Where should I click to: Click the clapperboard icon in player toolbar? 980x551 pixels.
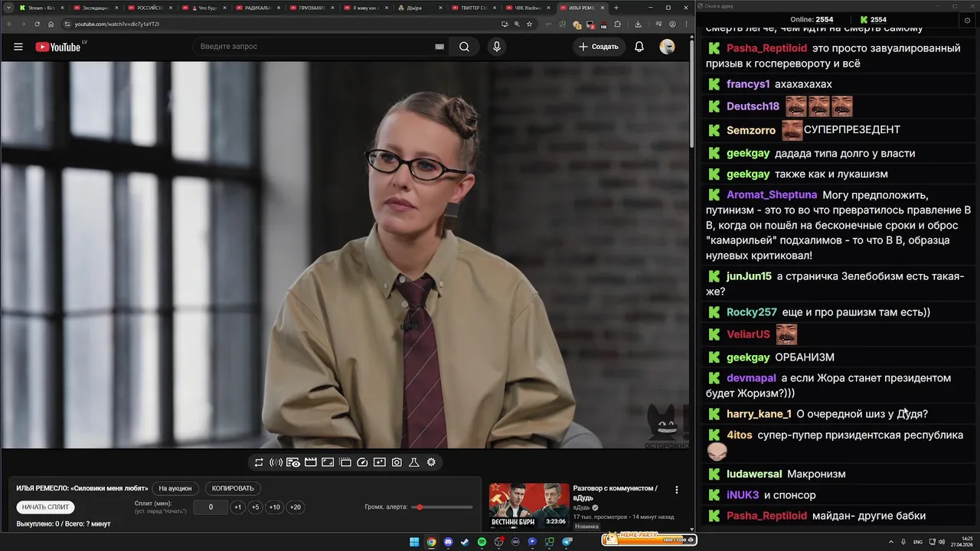tap(311, 462)
